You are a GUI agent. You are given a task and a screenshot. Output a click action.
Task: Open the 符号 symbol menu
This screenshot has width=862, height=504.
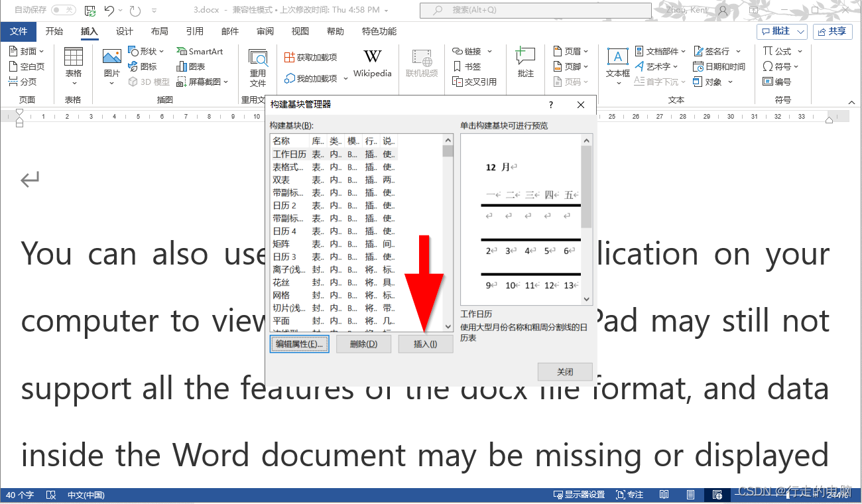click(x=780, y=66)
